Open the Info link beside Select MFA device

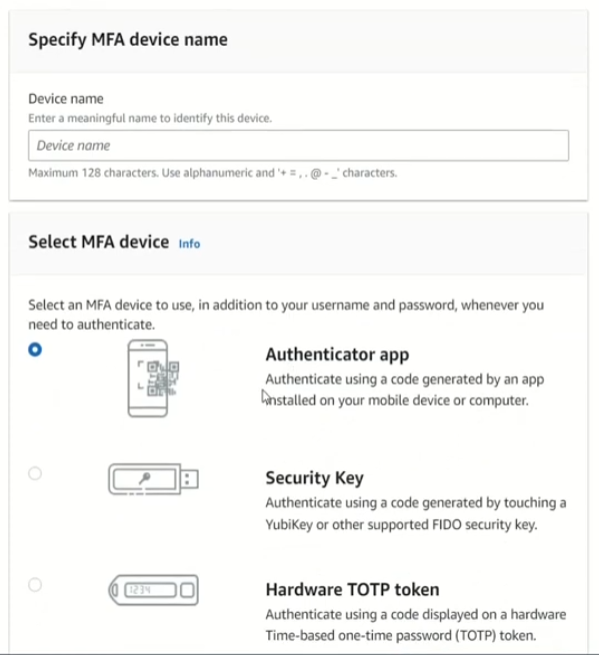click(x=189, y=244)
